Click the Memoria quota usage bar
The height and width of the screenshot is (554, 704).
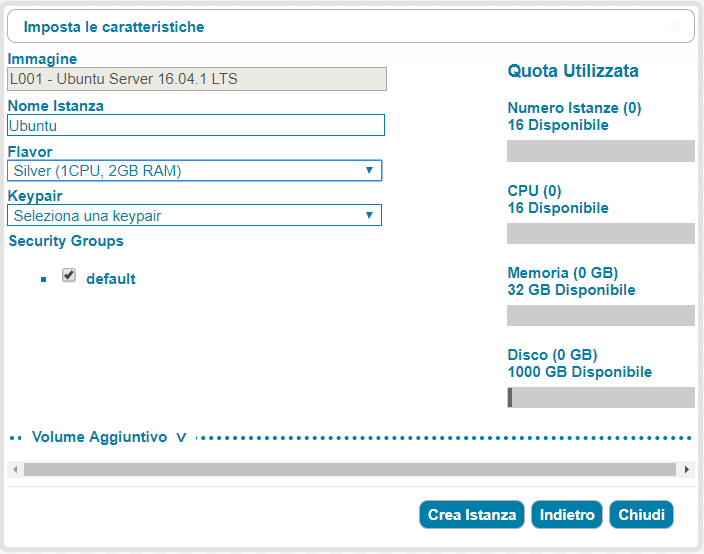tap(601, 316)
